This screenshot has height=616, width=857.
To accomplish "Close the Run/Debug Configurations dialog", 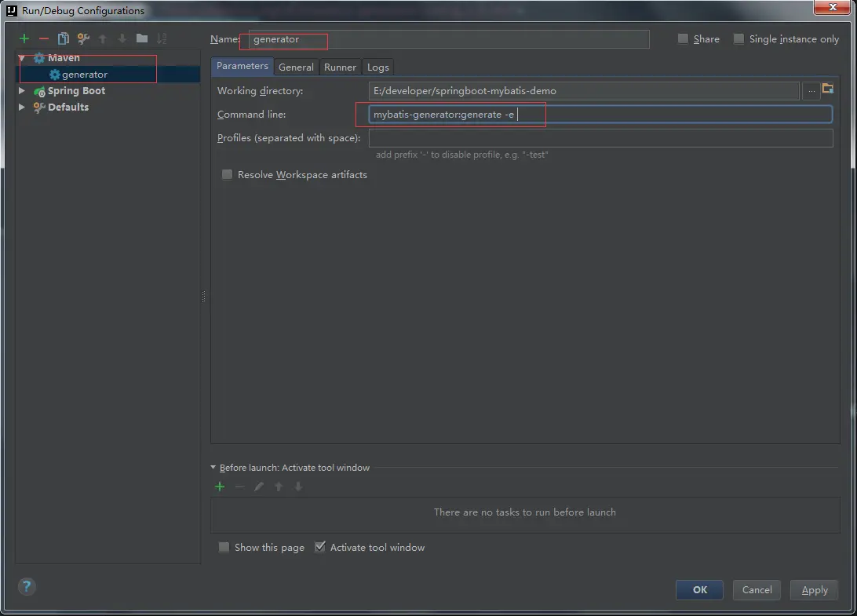I will [832, 7].
